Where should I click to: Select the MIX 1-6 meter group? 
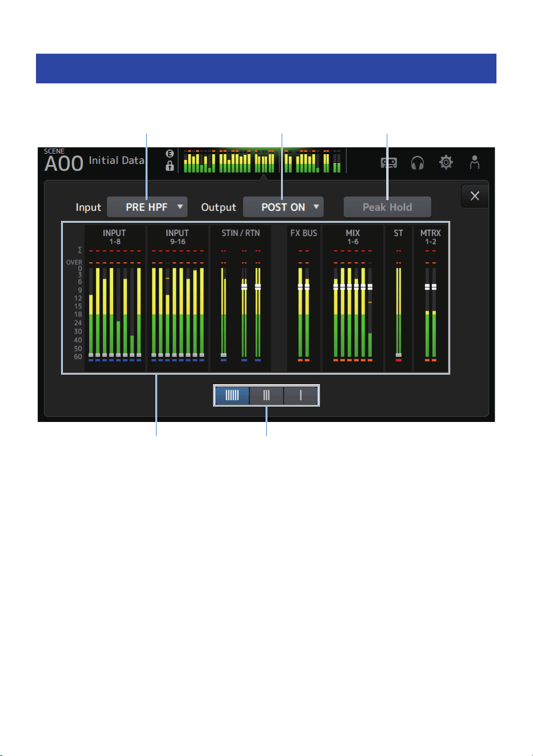353,297
